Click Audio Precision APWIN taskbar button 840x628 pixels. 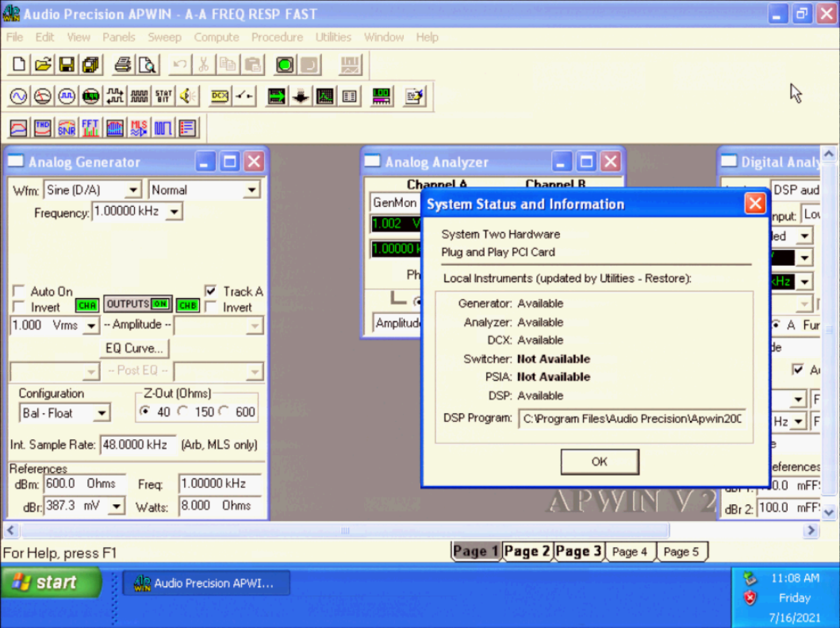click(207, 583)
